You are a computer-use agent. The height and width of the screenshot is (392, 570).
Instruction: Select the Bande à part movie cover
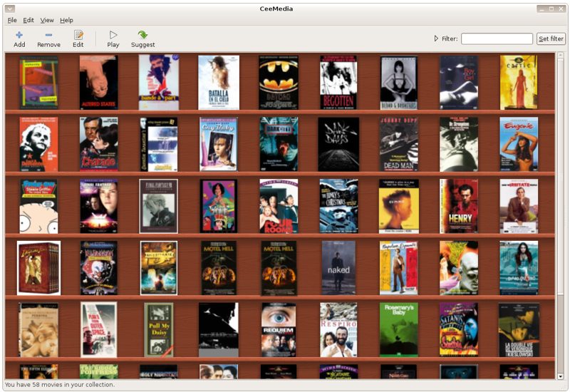[x=158, y=82]
